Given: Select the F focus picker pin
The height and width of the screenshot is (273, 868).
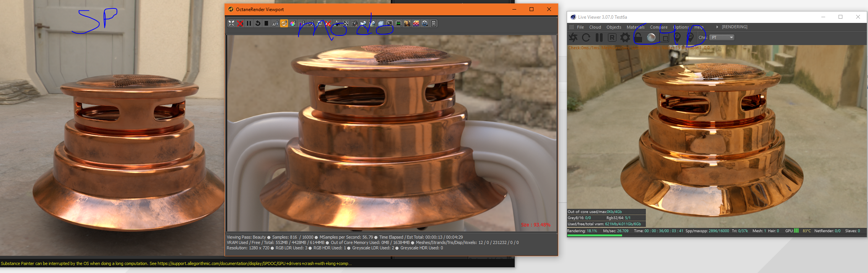Looking at the screenshot, I should tap(677, 37).
